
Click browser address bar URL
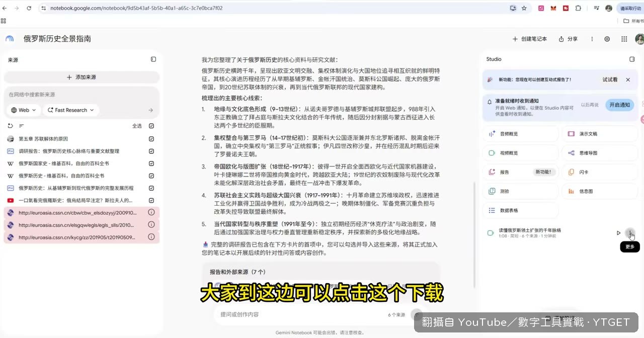click(136, 8)
